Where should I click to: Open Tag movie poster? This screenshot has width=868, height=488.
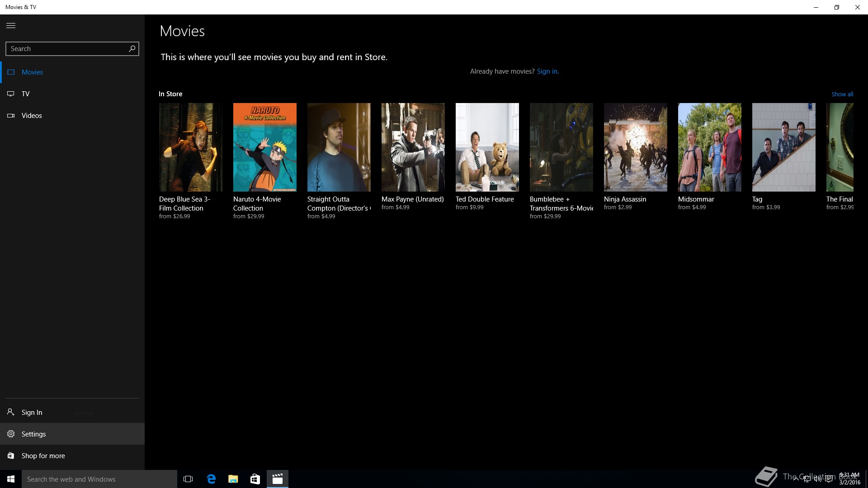coord(784,147)
